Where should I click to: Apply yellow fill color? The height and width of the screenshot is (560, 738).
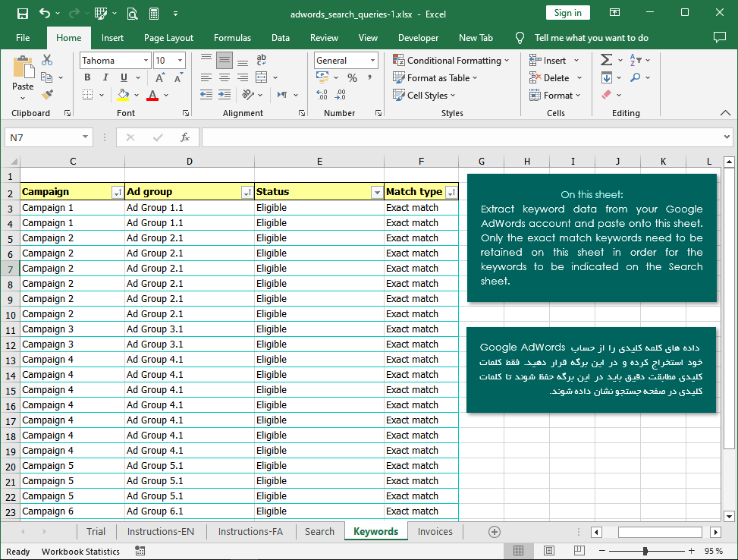pyautogui.click(x=124, y=95)
